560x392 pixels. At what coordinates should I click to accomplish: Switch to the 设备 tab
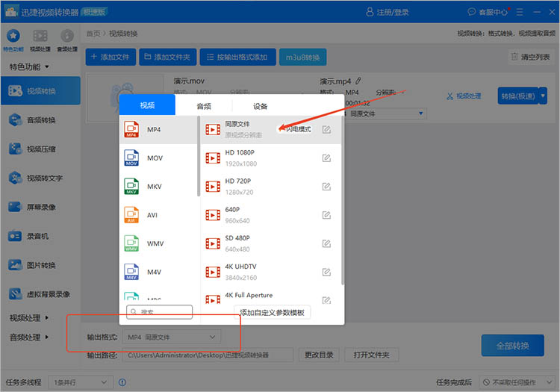point(261,106)
